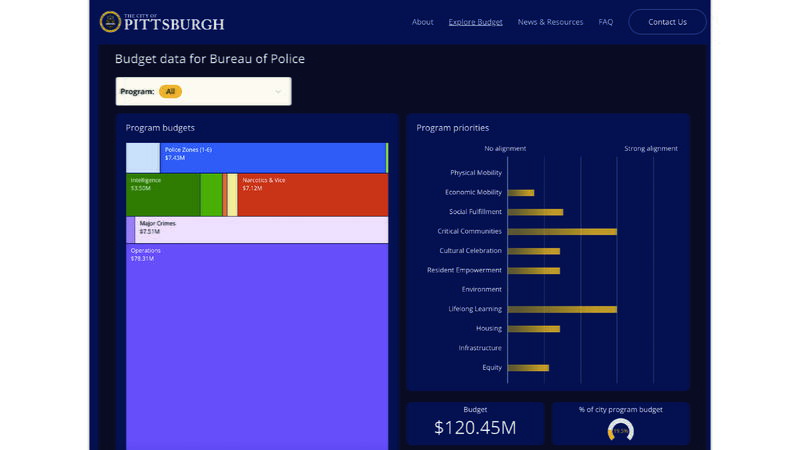Click the light green treemap block next to Intelligence

(211, 195)
